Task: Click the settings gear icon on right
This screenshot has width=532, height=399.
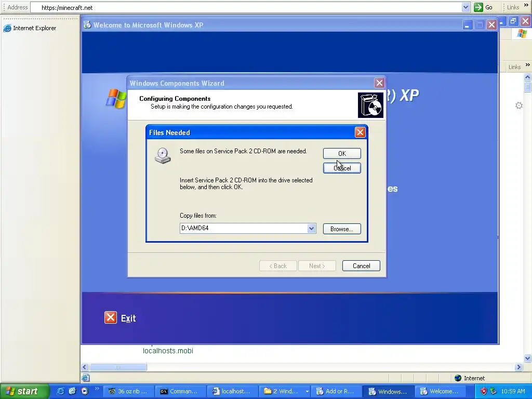Action: pyautogui.click(x=519, y=105)
